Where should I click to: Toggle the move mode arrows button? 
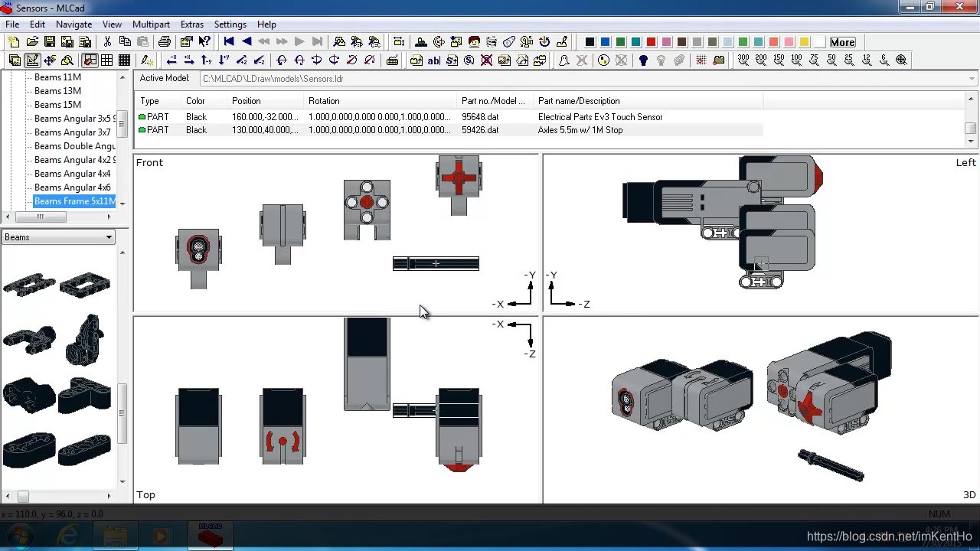(50, 60)
